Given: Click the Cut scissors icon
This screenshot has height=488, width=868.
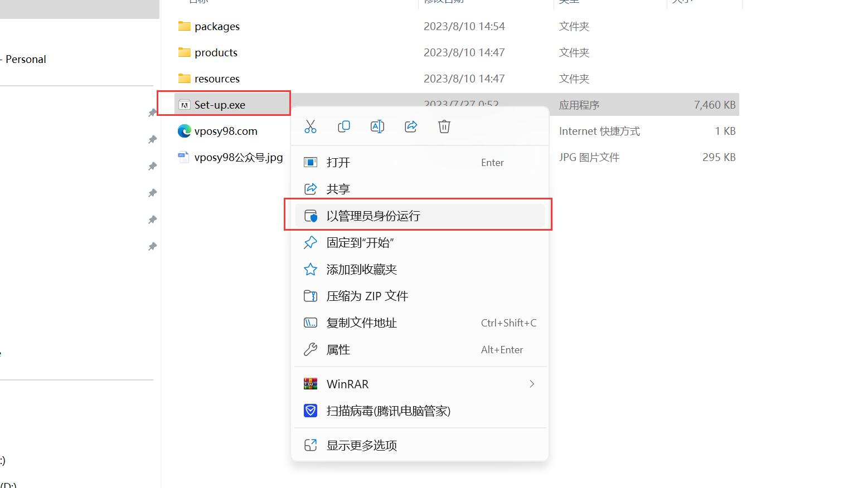Looking at the screenshot, I should (311, 126).
